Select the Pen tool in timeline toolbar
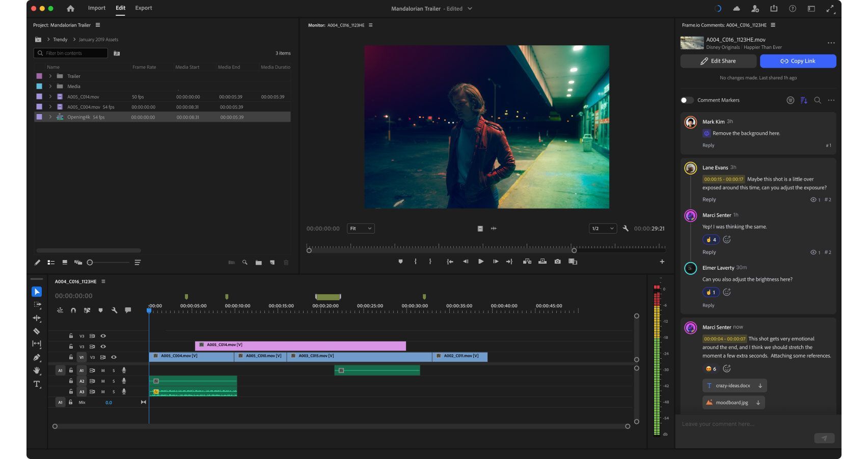This screenshot has width=868, height=459. (x=37, y=357)
